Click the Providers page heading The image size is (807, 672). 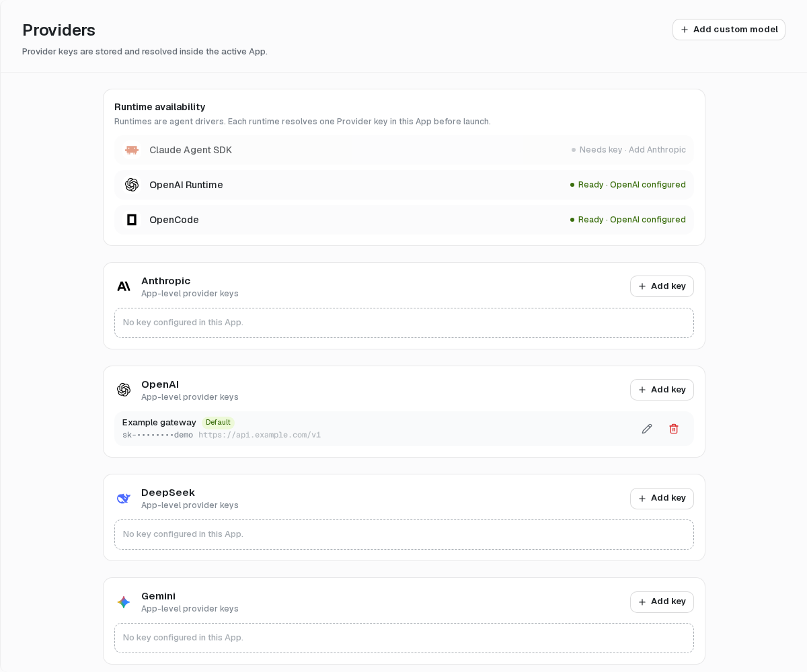59,30
